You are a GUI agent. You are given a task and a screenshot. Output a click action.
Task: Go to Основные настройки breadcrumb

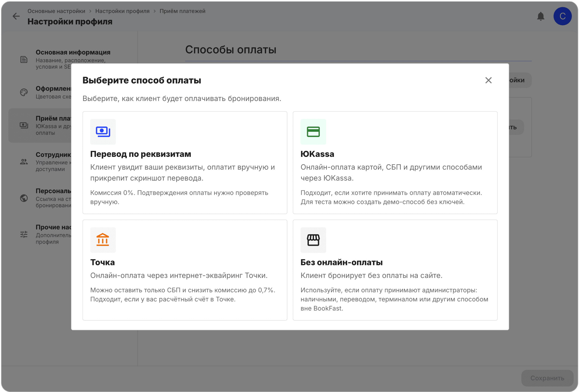tap(56, 11)
